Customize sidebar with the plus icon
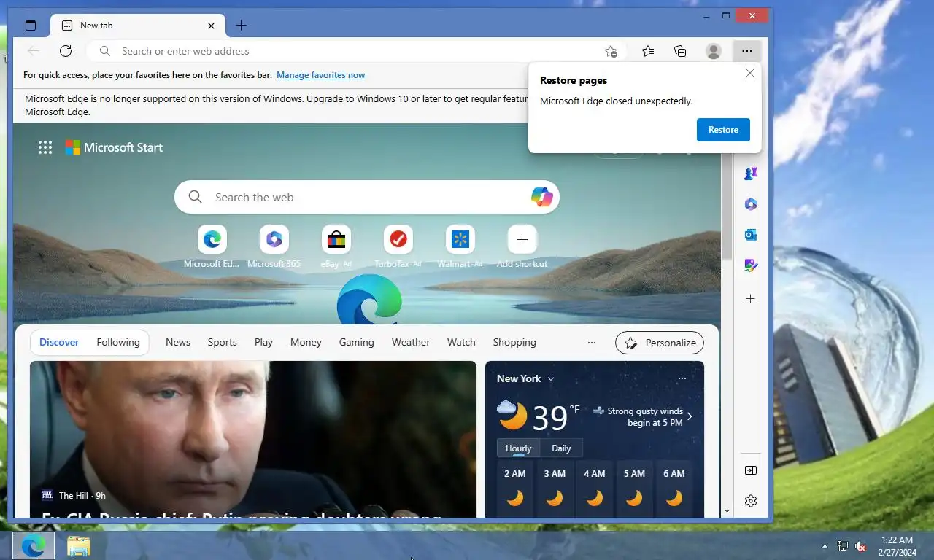The width and height of the screenshot is (934, 560). click(751, 299)
